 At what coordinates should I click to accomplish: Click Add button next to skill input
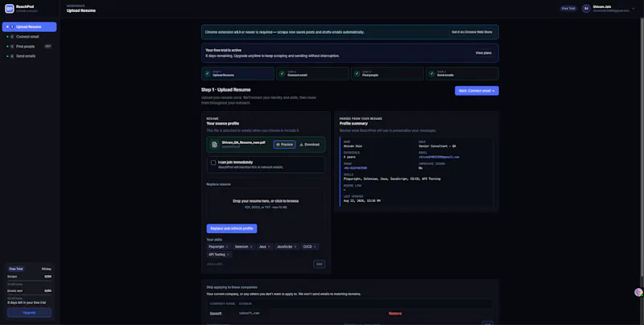319,264
